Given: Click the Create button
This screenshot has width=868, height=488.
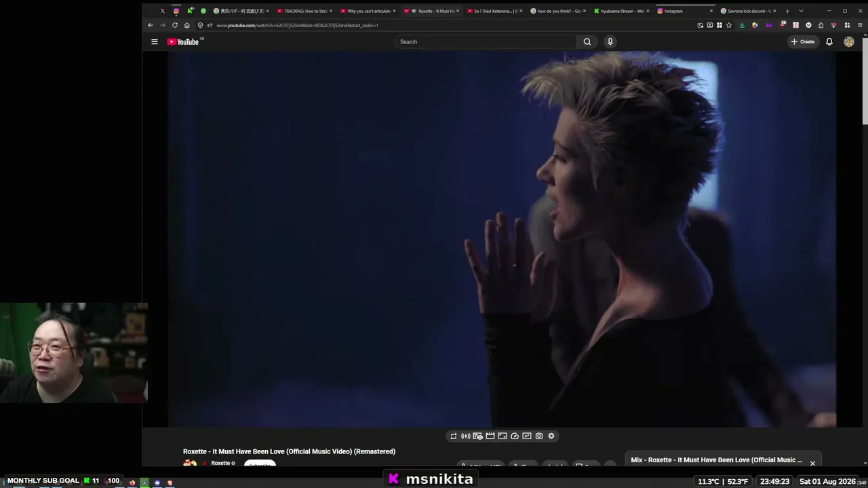Looking at the screenshot, I should point(803,42).
